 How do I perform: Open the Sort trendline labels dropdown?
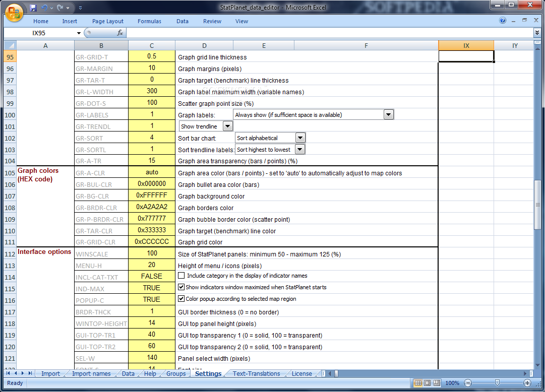[299, 150]
